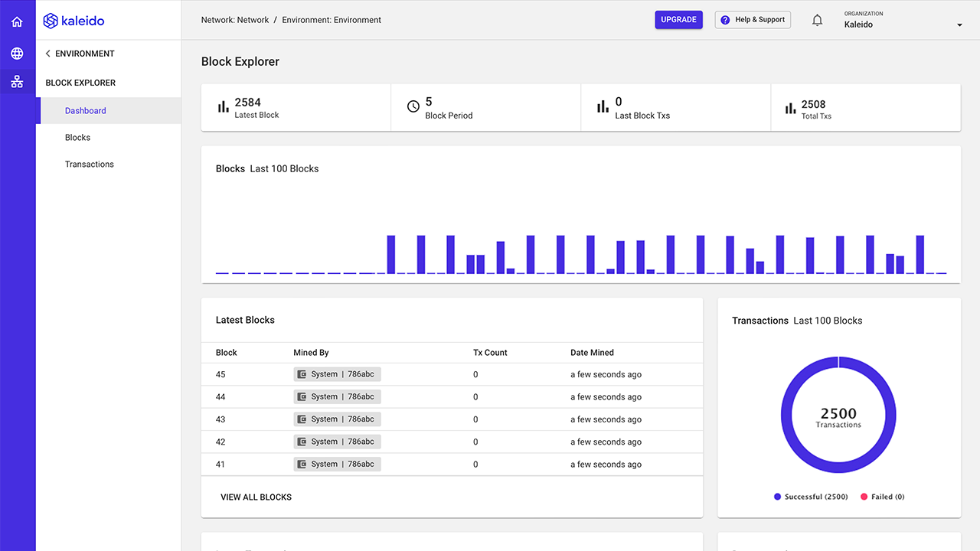The height and width of the screenshot is (551, 980).
Task: Open the Transactions sidebar item
Action: tap(90, 165)
